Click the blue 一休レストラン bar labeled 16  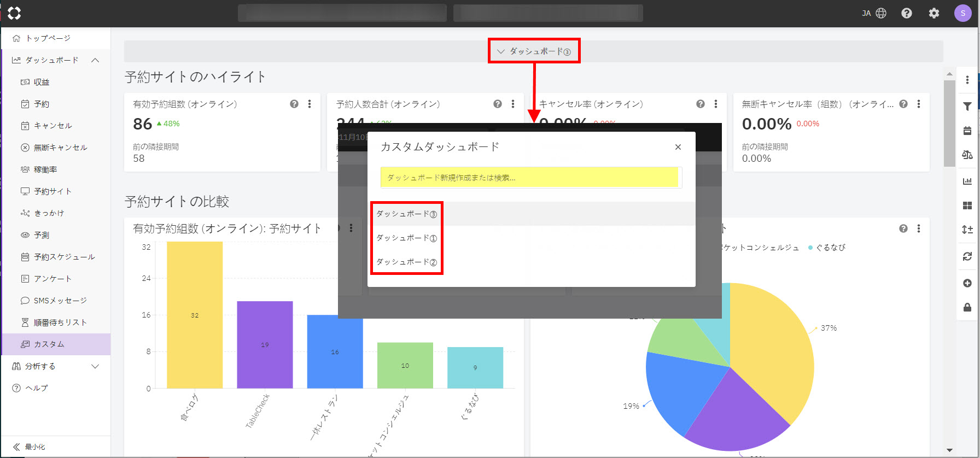[335, 351]
